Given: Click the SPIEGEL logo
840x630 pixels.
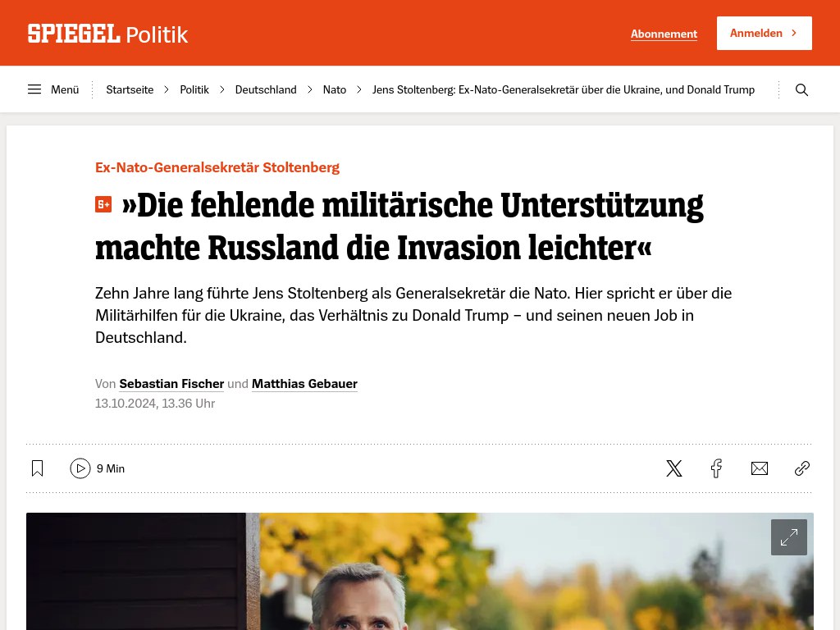Looking at the screenshot, I should coord(73,34).
